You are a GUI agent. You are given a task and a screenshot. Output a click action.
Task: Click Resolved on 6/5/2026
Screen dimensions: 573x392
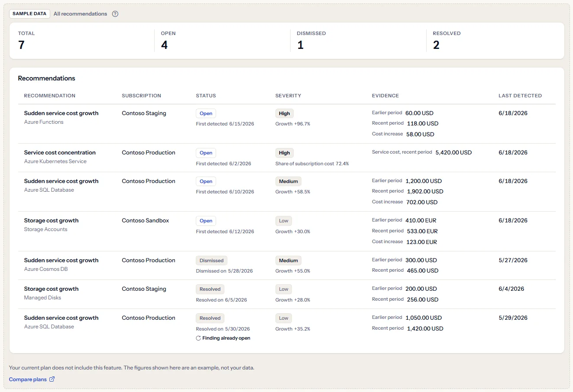click(221, 300)
